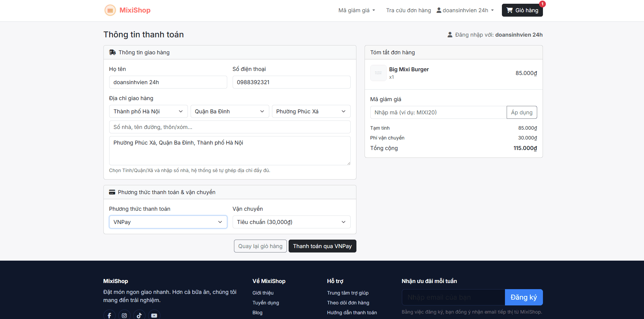Screen dimensions: 644x319
Task: Open Blog footer link
Action: [257, 313]
